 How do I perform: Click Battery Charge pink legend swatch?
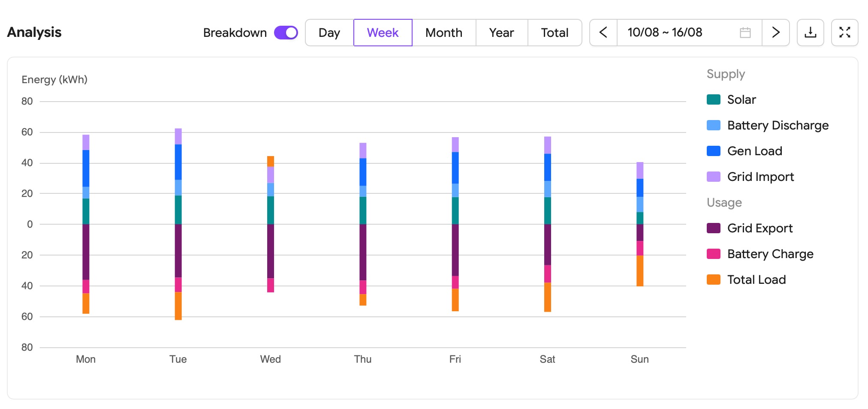[x=714, y=254]
